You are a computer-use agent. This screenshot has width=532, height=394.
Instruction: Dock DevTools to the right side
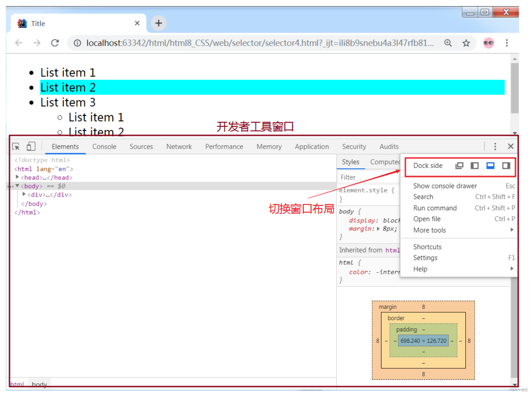coord(506,166)
